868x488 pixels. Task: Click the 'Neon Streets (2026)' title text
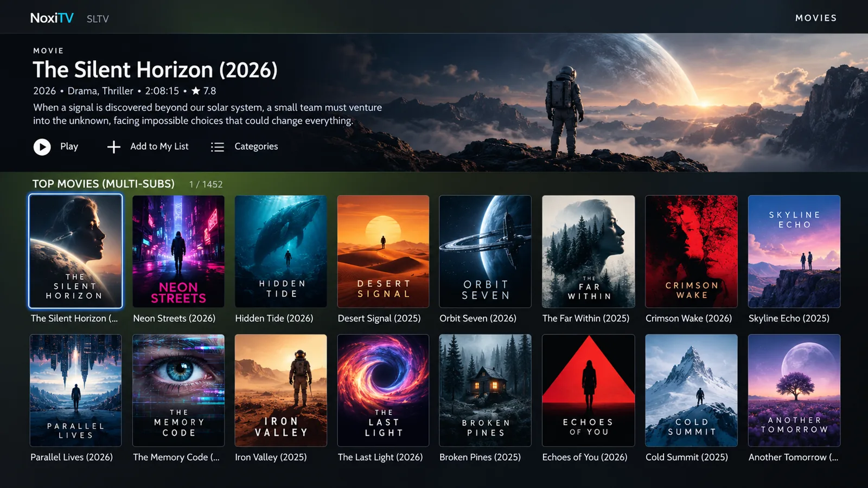click(x=174, y=318)
